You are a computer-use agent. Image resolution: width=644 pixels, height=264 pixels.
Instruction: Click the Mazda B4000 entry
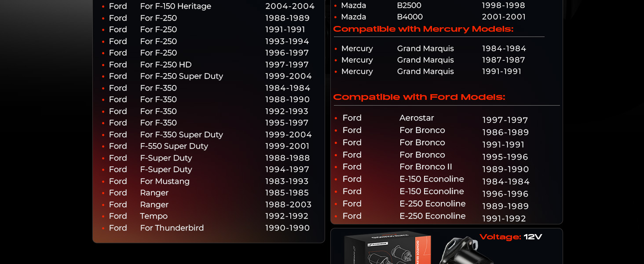point(410,17)
